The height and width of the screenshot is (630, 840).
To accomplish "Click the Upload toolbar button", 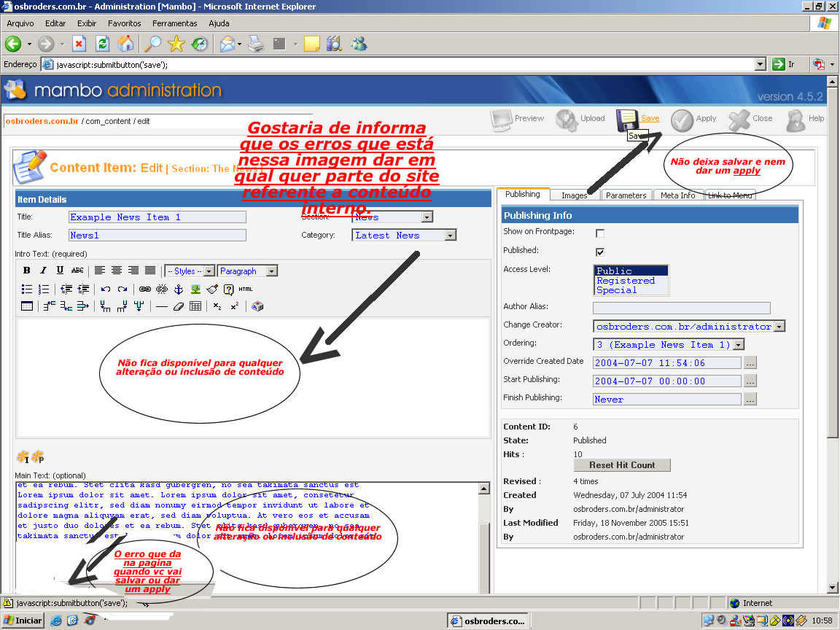I will pyautogui.click(x=580, y=120).
